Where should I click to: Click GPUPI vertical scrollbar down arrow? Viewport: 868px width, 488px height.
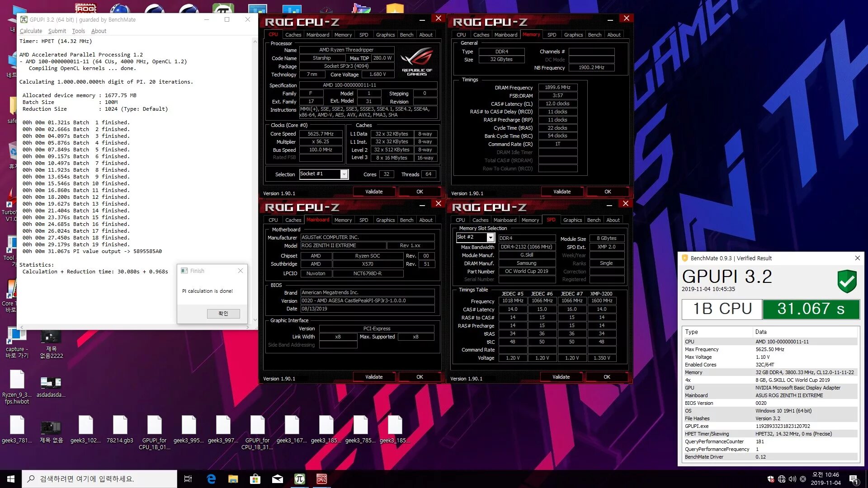255,320
